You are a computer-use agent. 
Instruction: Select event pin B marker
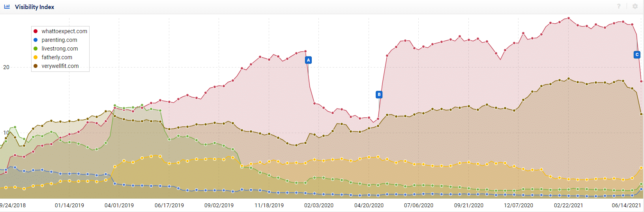coord(379,94)
